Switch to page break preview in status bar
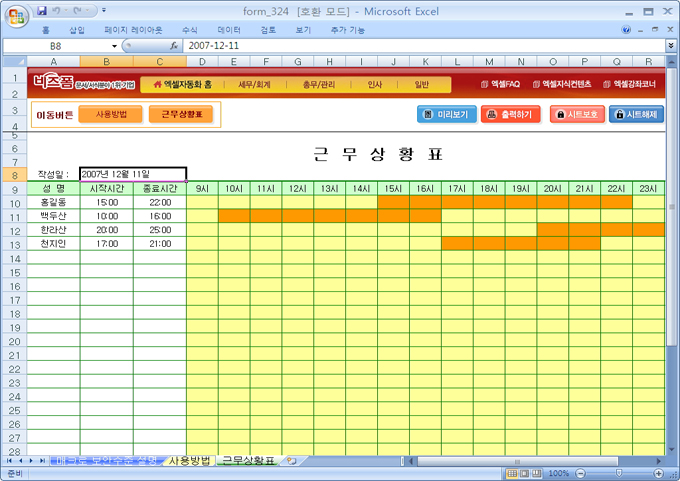 tap(538, 473)
